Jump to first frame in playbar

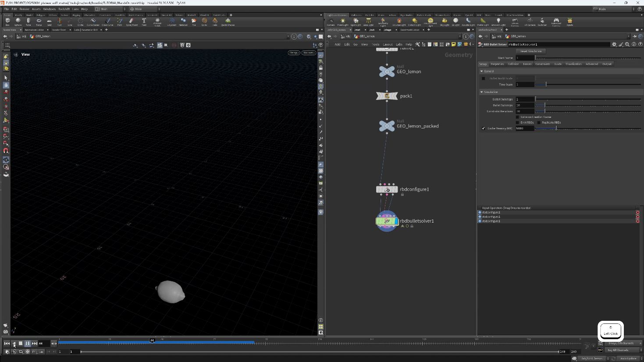7,344
